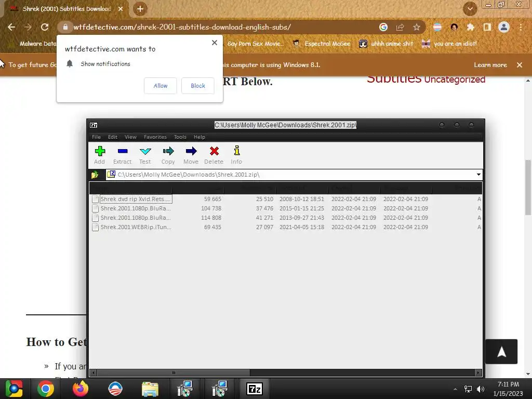Open the Uncategorized link

click(x=455, y=79)
